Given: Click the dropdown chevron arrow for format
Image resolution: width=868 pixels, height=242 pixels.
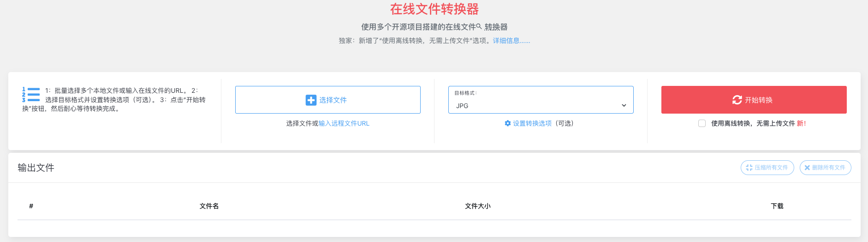Looking at the screenshot, I should click(624, 106).
